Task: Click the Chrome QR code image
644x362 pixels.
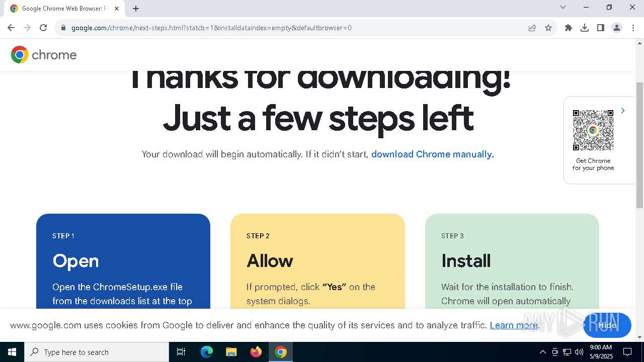Action: coord(593,130)
